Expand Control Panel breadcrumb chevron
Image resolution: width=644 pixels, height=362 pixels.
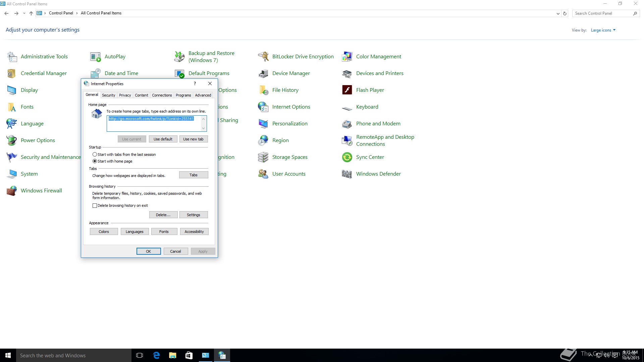click(x=77, y=13)
